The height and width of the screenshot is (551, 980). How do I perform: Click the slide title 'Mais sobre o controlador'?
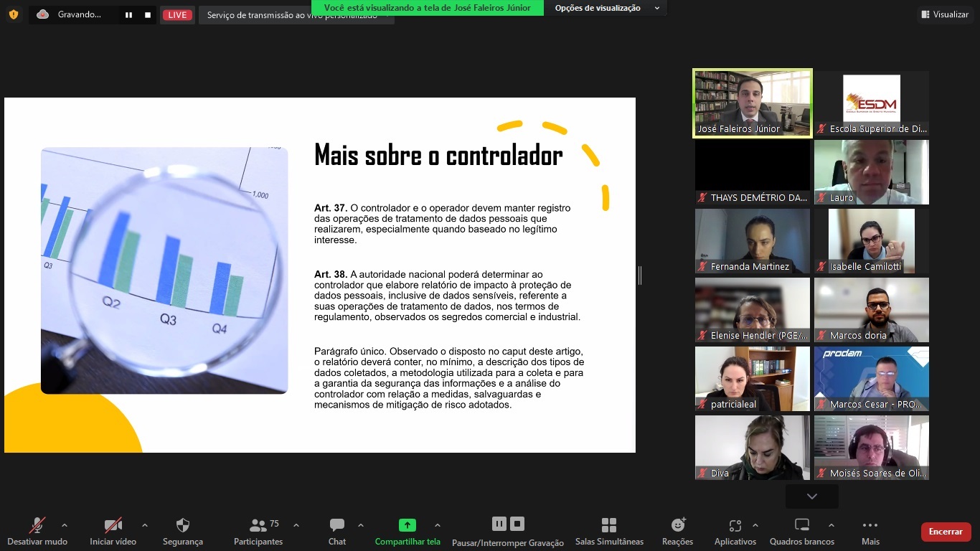(438, 155)
